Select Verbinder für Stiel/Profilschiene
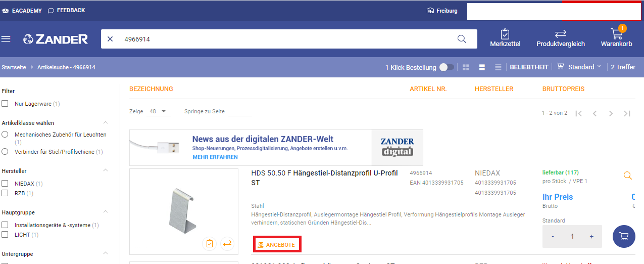644x264 pixels. point(5,152)
